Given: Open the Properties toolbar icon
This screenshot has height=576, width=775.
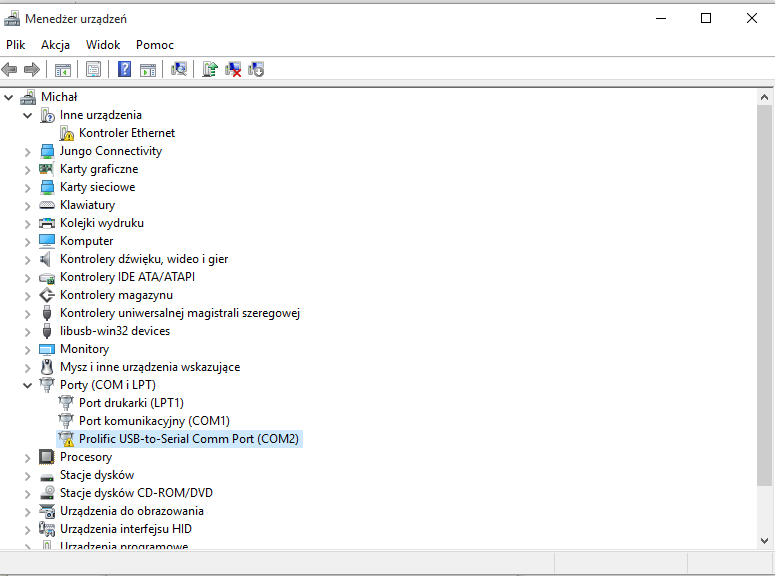Looking at the screenshot, I should 93,69.
